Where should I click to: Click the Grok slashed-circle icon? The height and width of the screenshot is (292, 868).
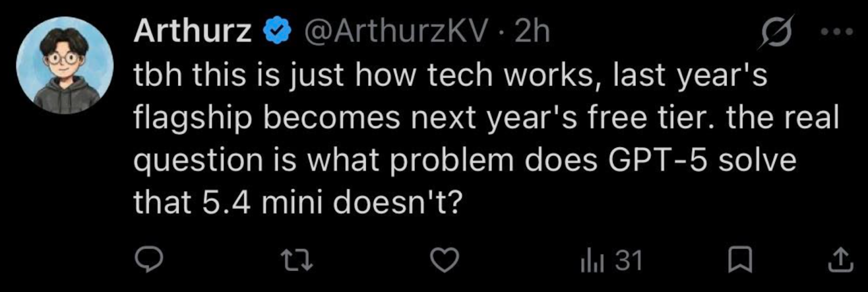[777, 31]
